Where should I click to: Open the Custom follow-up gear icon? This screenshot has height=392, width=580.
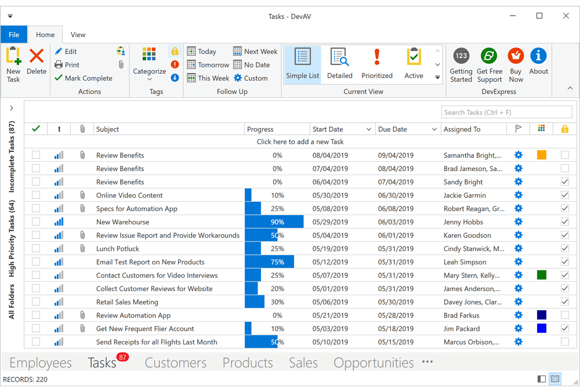tap(237, 78)
